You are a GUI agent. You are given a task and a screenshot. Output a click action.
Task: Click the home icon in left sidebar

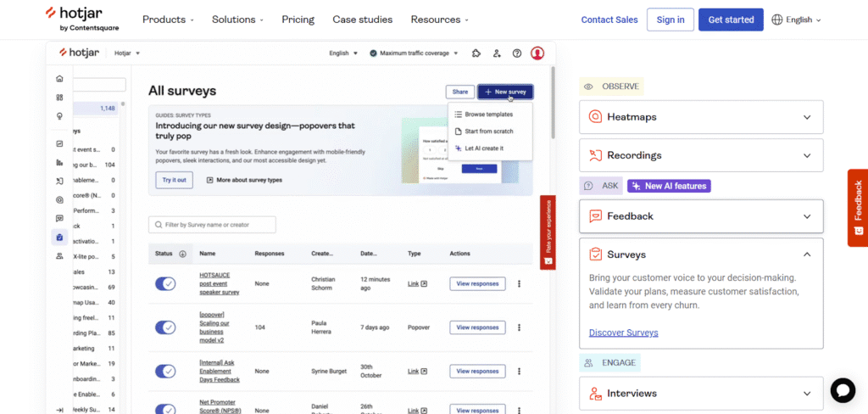pyautogui.click(x=59, y=79)
